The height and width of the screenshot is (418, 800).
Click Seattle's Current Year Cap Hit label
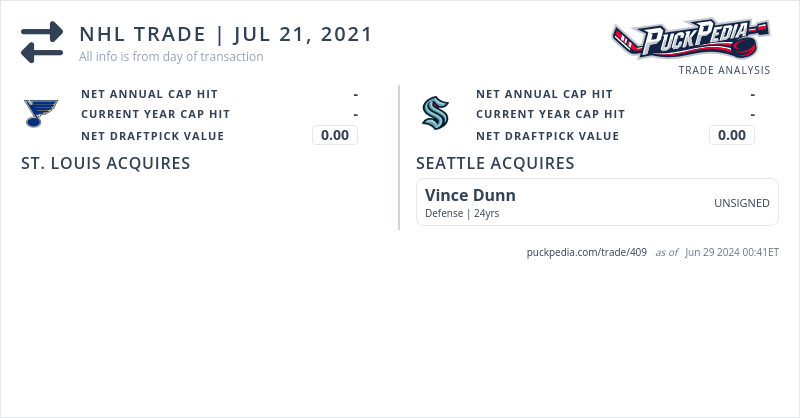pos(550,114)
